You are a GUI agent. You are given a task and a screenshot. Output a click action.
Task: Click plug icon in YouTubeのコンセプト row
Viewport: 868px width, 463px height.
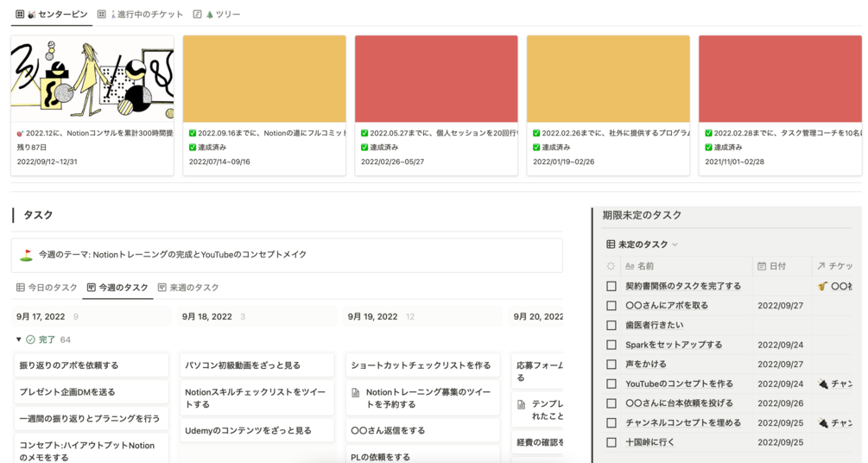pos(822,384)
